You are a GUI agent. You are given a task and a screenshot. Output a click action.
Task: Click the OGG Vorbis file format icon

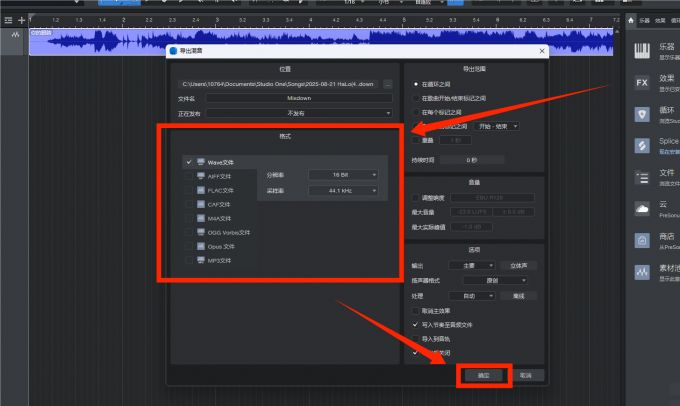(201, 232)
